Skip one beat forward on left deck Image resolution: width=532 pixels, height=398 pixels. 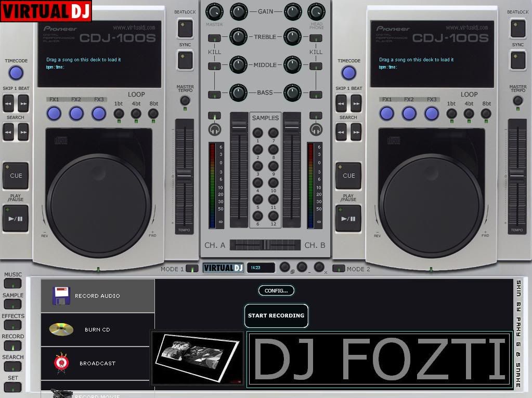(23, 103)
